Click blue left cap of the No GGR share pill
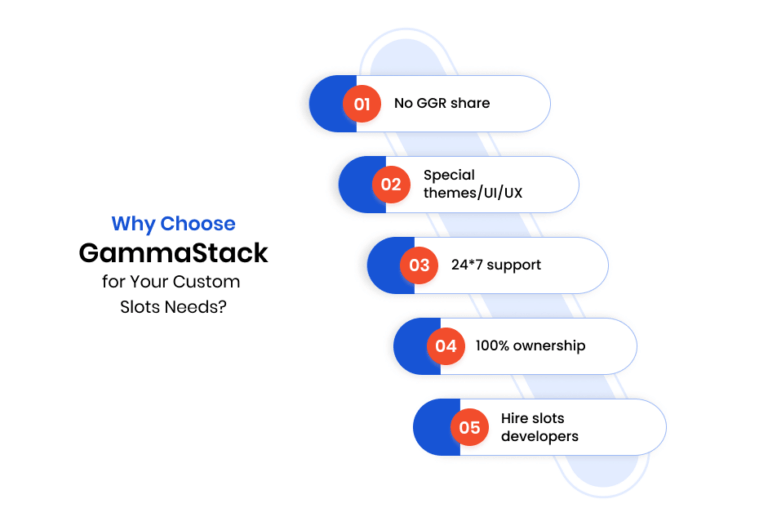 [327, 104]
